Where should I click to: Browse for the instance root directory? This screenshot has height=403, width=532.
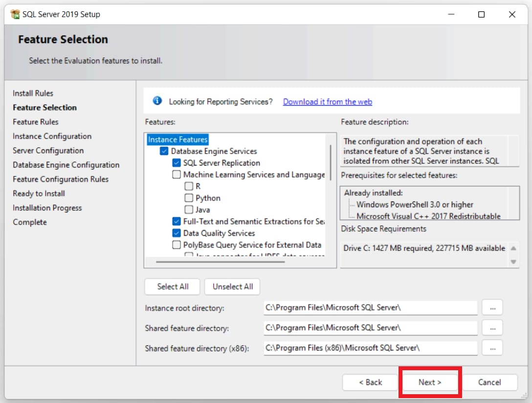point(492,308)
